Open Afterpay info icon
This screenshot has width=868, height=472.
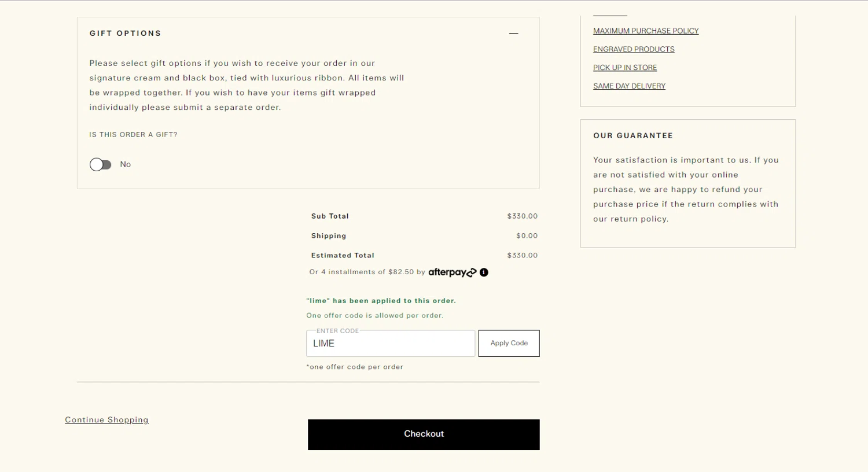(484, 272)
